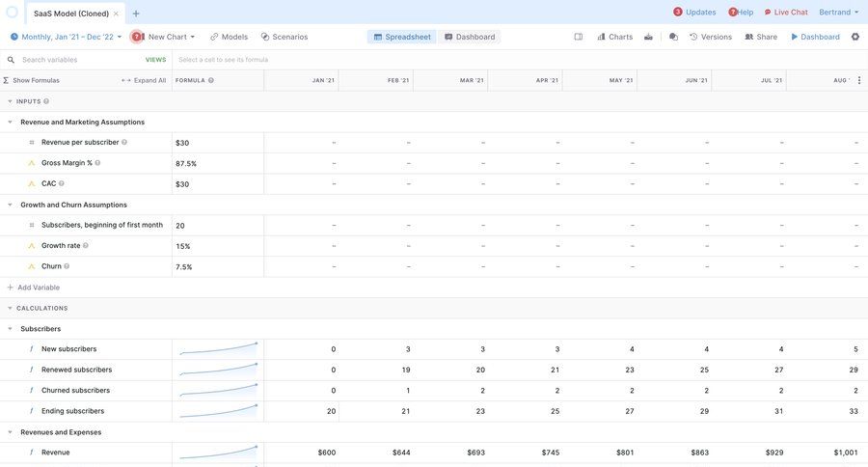This screenshot has height=467, width=868.
Task: Toggle Show Formulas
Action: point(32,80)
